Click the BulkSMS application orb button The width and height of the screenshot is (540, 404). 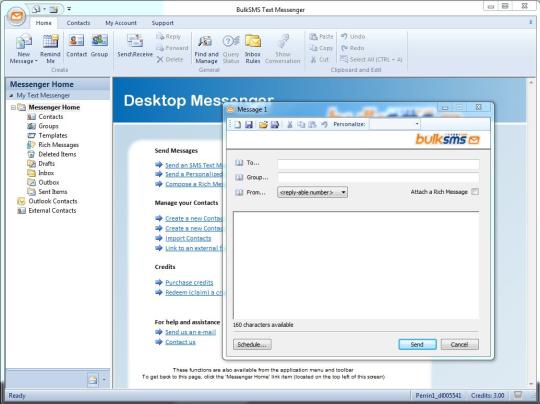pyautogui.click(x=17, y=16)
